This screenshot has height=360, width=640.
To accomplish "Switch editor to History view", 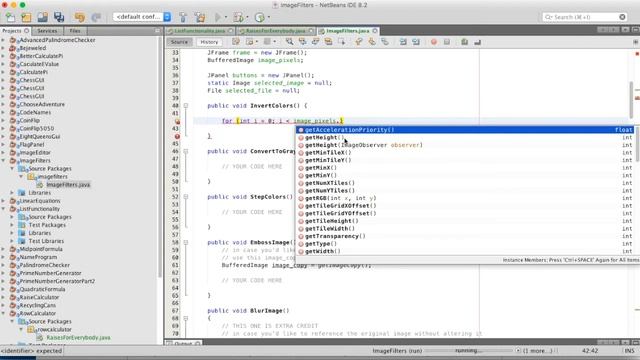I will pos(209,42).
